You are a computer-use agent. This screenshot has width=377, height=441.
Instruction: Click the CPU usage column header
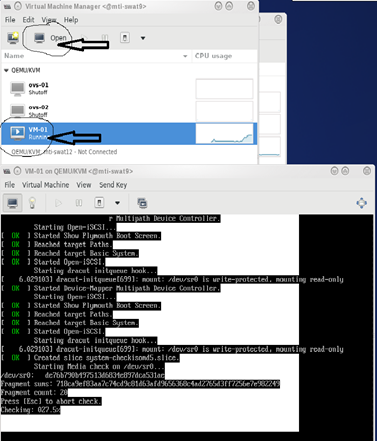tap(224, 56)
